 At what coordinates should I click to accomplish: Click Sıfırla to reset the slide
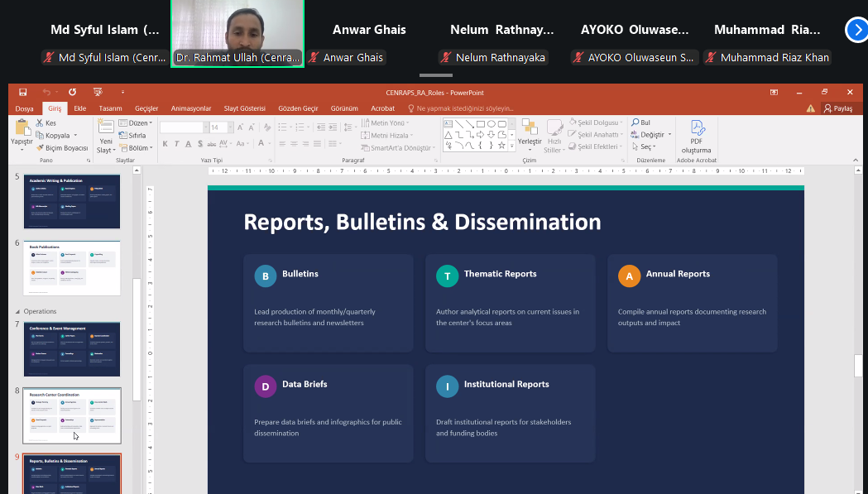click(132, 135)
